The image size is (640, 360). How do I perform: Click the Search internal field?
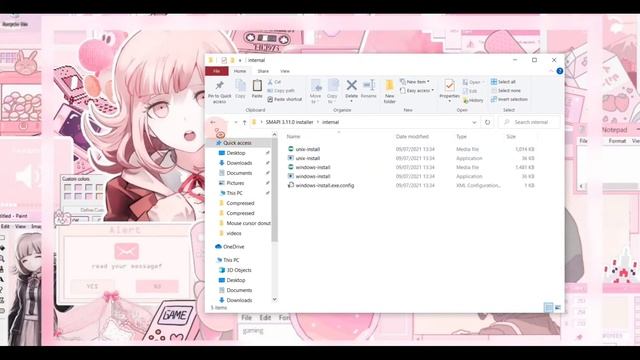[x=529, y=122]
